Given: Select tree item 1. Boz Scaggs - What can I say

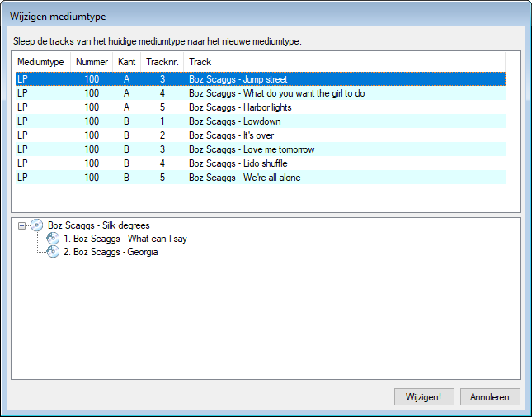Looking at the screenshot, I should (x=125, y=239).
